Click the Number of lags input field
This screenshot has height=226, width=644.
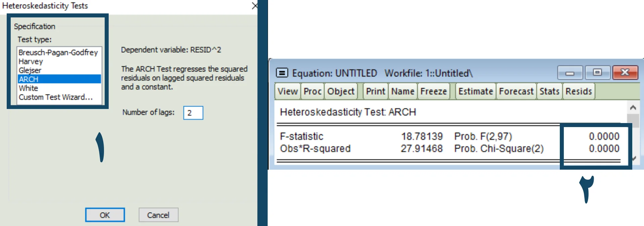tap(193, 113)
